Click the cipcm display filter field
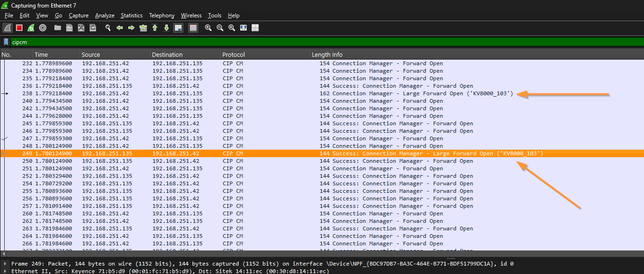Viewport: 644px width, 274px height. 326,42
